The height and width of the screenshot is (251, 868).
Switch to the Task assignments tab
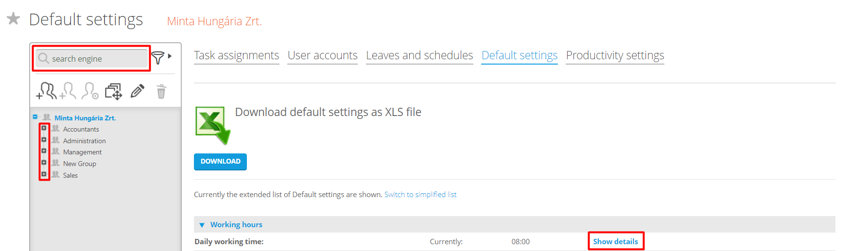[236, 55]
